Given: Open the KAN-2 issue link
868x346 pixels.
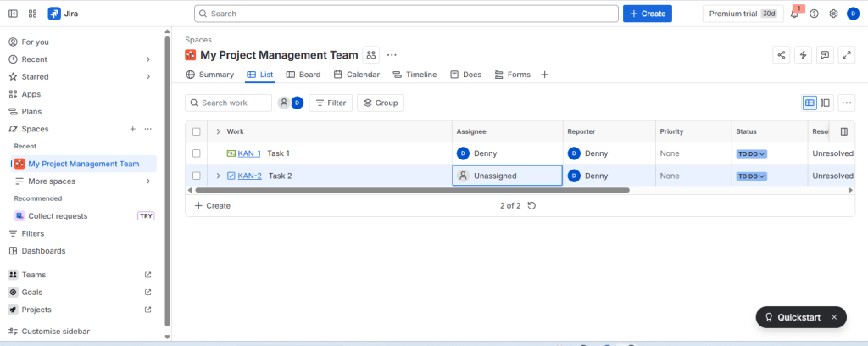Looking at the screenshot, I should tap(250, 176).
